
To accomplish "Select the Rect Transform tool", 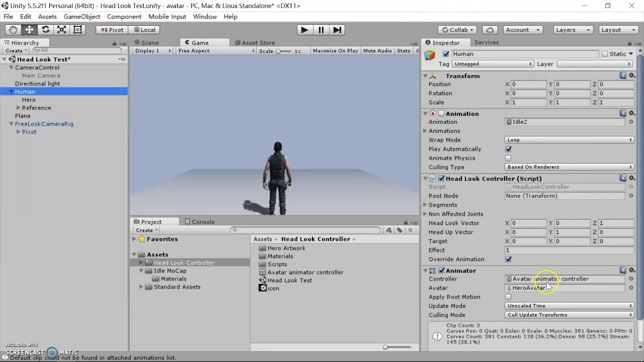I will [x=77, y=30].
